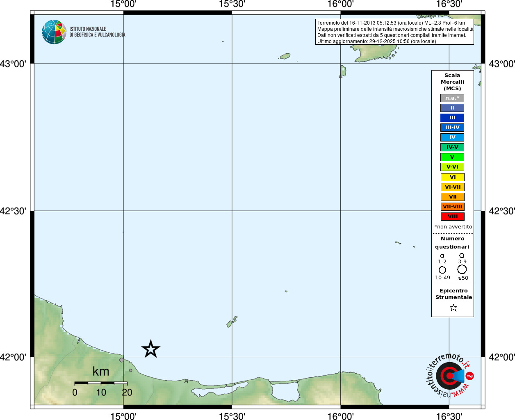Select the intensity II legend swatch
This screenshot has width=515, height=420.
click(452, 108)
